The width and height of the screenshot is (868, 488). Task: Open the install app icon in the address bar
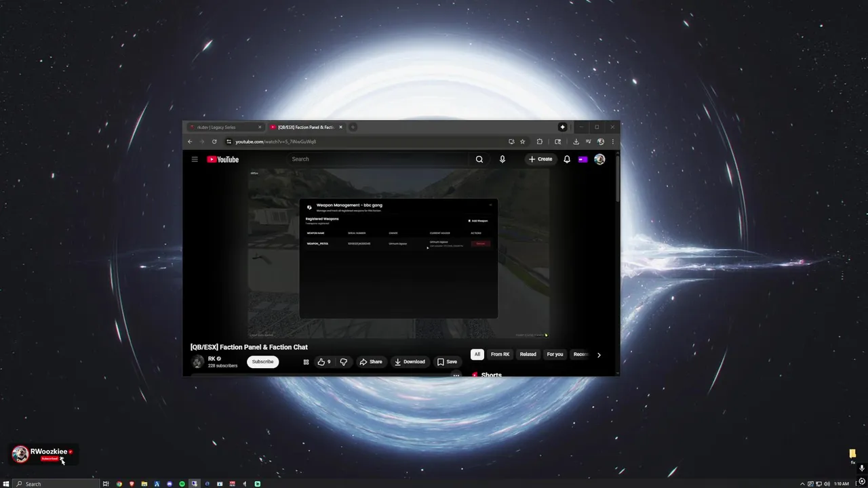pos(511,142)
